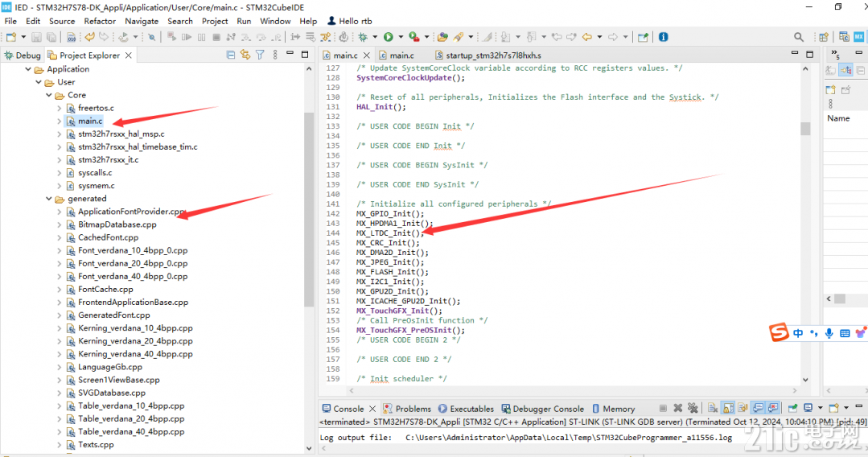
Task: Click the Sogou microphone input icon
Action: coord(829,333)
